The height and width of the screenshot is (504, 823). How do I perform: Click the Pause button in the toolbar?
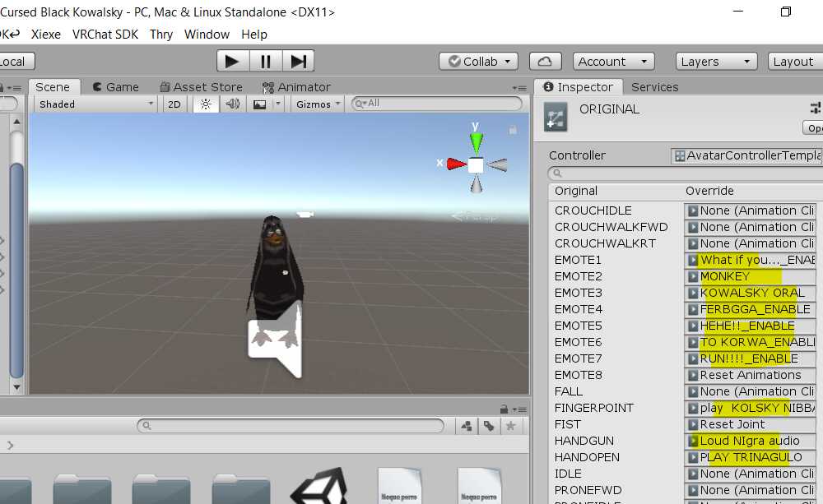pos(265,62)
